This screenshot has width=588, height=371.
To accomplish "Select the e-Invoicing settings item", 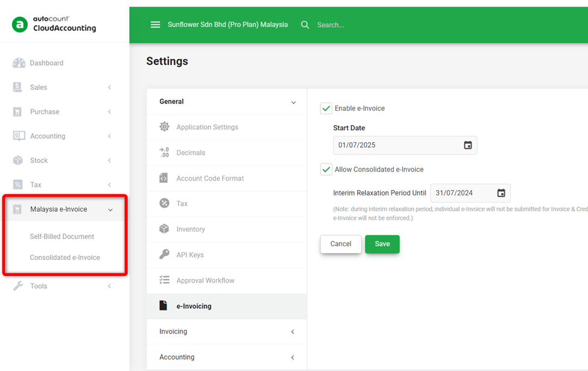I will (227, 306).
